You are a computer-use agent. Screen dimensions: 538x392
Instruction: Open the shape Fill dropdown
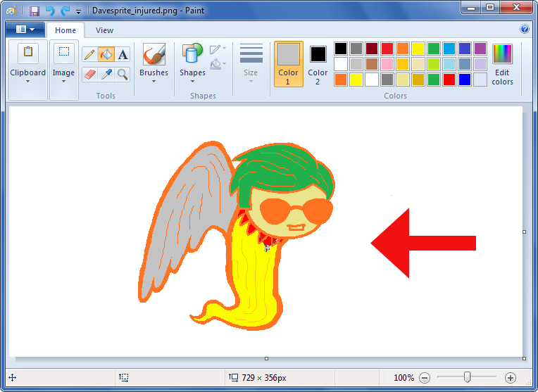click(x=218, y=64)
